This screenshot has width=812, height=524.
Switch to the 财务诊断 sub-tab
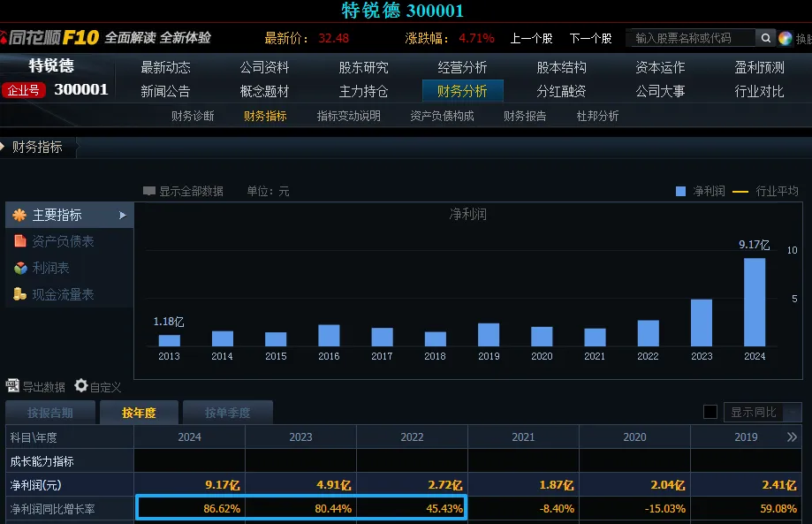point(193,116)
